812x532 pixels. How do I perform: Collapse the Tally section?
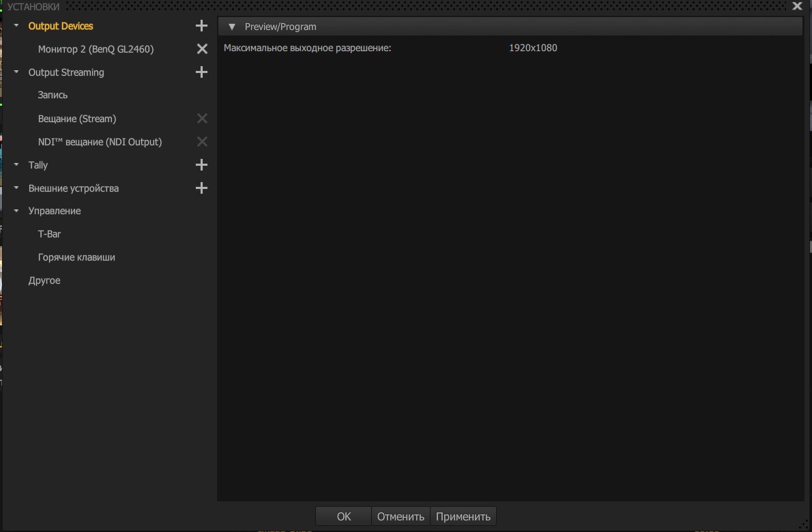point(16,164)
